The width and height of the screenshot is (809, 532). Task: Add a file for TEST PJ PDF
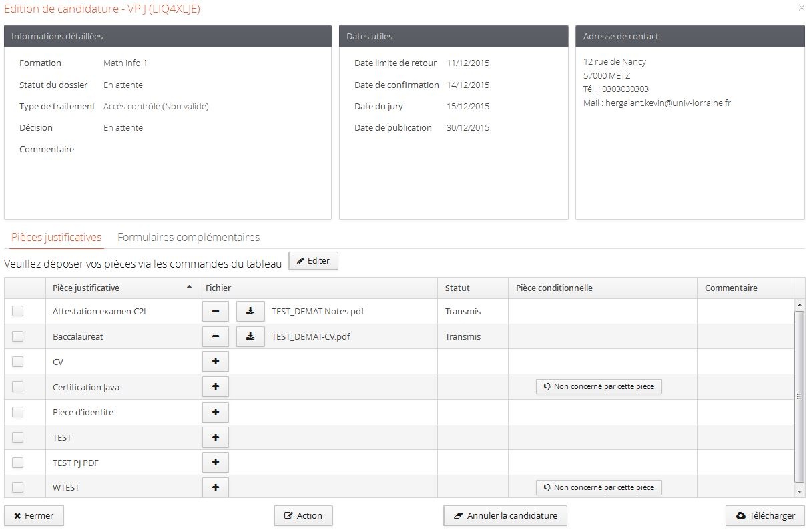point(215,463)
